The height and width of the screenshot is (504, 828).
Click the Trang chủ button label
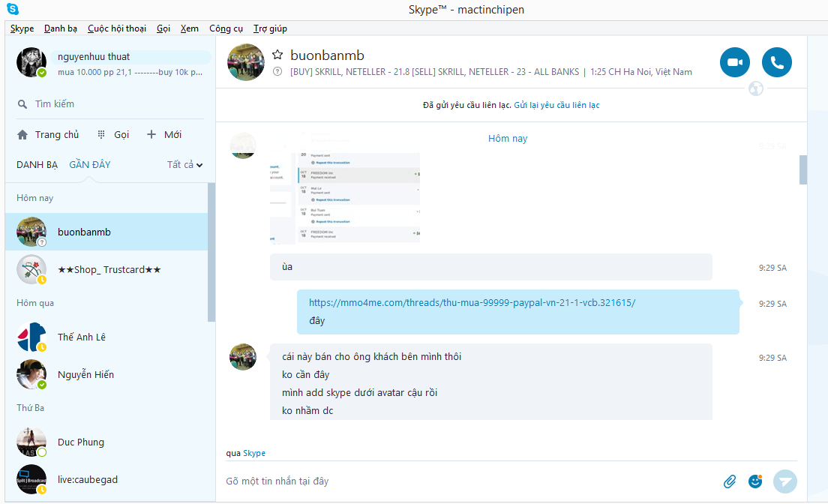pyautogui.click(x=57, y=135)
